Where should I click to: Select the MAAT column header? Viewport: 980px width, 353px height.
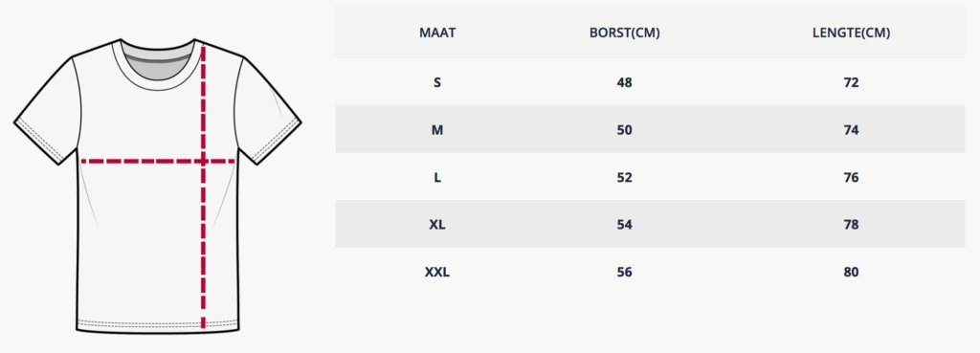point(437,33)
